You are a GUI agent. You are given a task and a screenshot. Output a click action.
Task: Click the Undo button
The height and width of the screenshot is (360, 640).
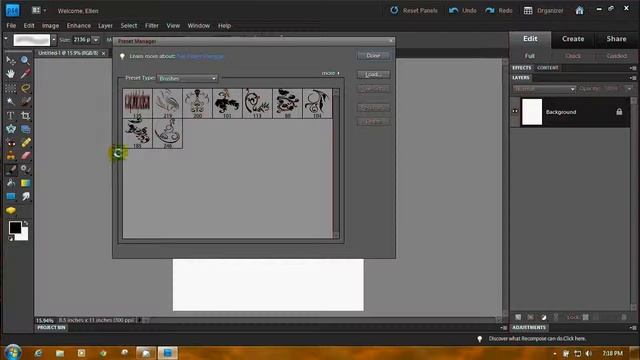tap(462, 11)
